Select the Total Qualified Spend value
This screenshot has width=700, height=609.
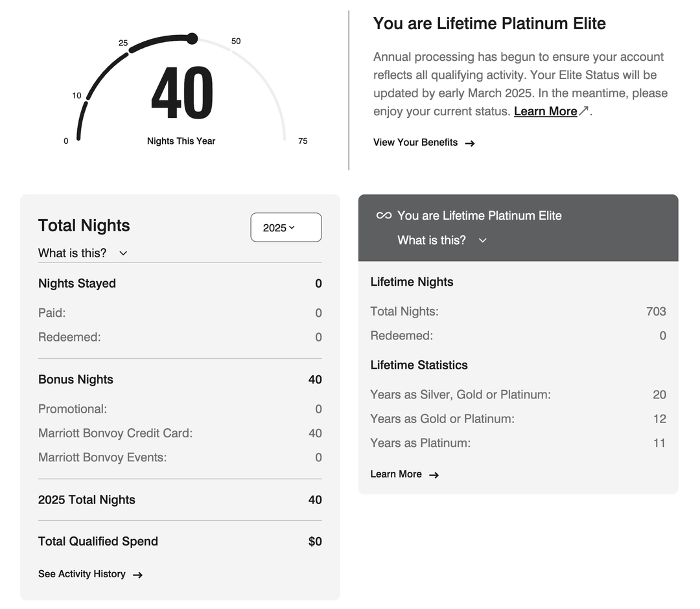(x=314, y=541)
